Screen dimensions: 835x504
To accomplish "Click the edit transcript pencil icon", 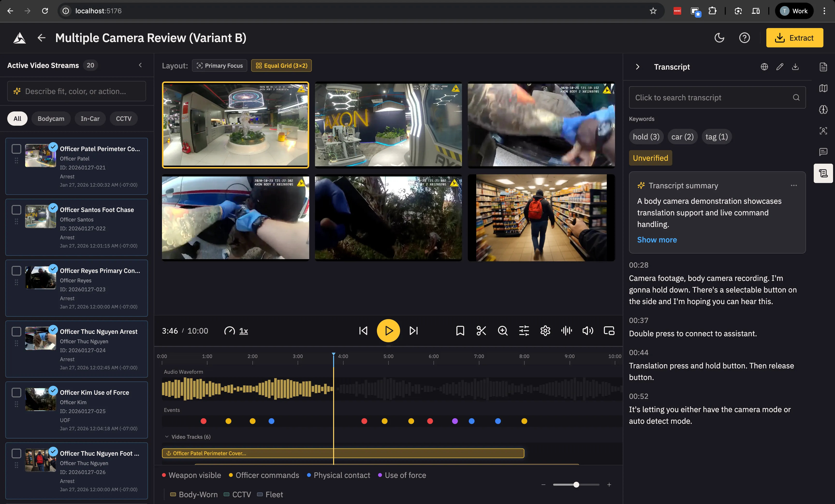I will tap(780, 67).
